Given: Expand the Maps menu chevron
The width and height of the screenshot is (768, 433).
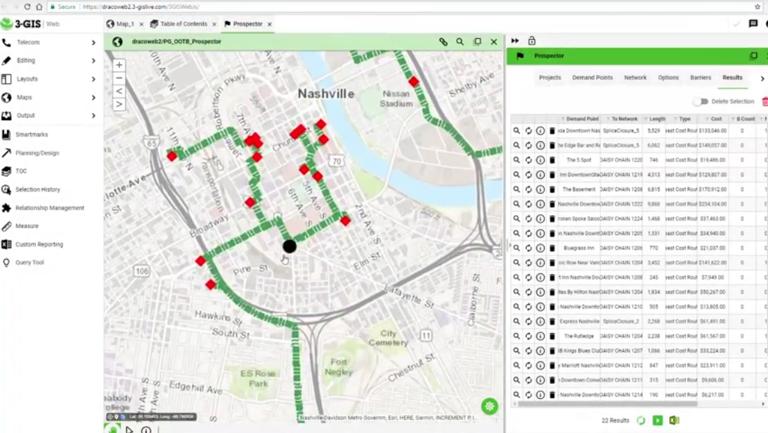Looking at the screenshot, I should 93,97.
